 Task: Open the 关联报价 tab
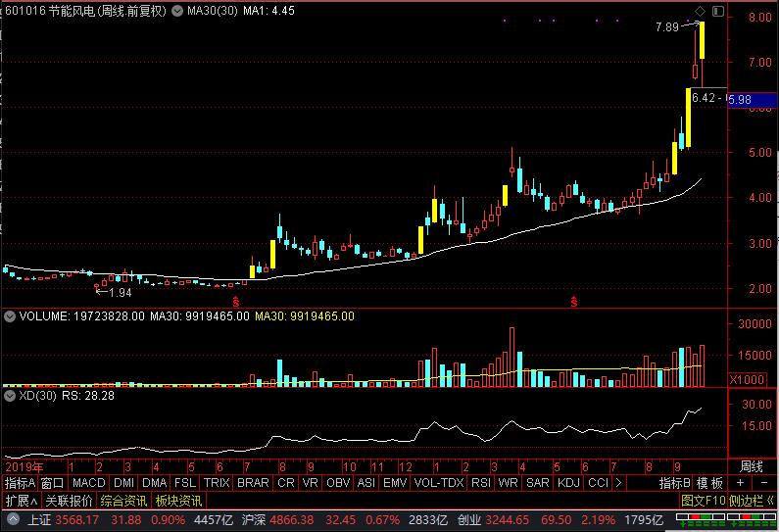pos(69,501)
